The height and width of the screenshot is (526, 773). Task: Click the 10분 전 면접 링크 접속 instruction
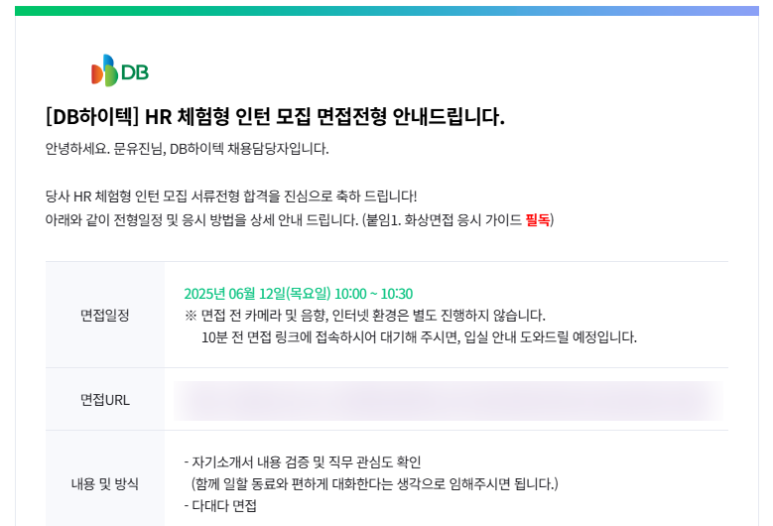pyautogui.click(x=419, y=337)
